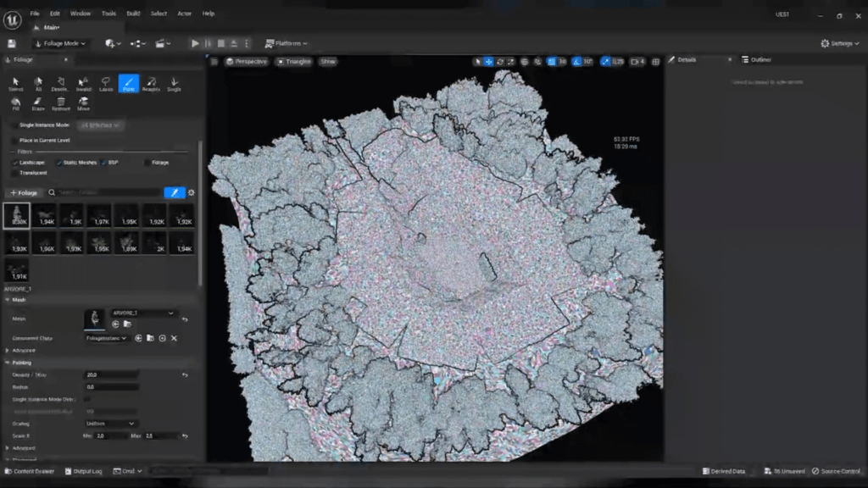Open foliage palette gear settings
The height and width of the screenshot is (488, 868).
click(x=192, y=193)
